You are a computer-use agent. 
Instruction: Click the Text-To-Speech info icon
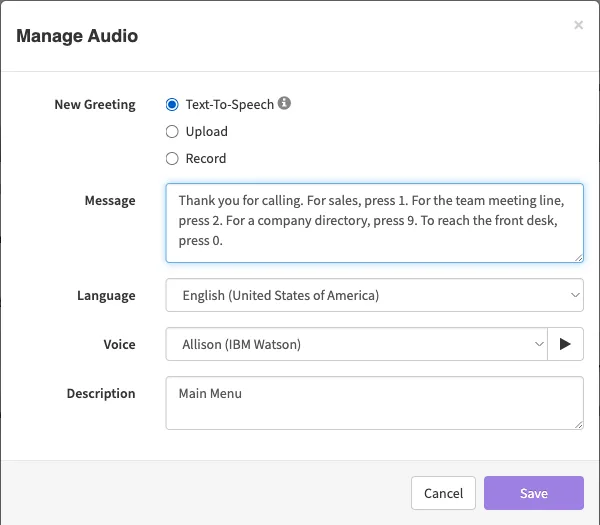point(284,103)
